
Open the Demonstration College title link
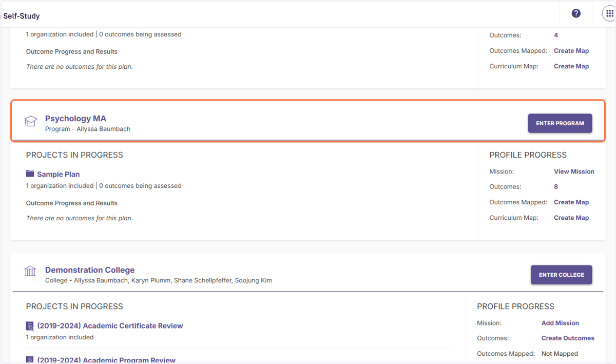tap(90, 270)
